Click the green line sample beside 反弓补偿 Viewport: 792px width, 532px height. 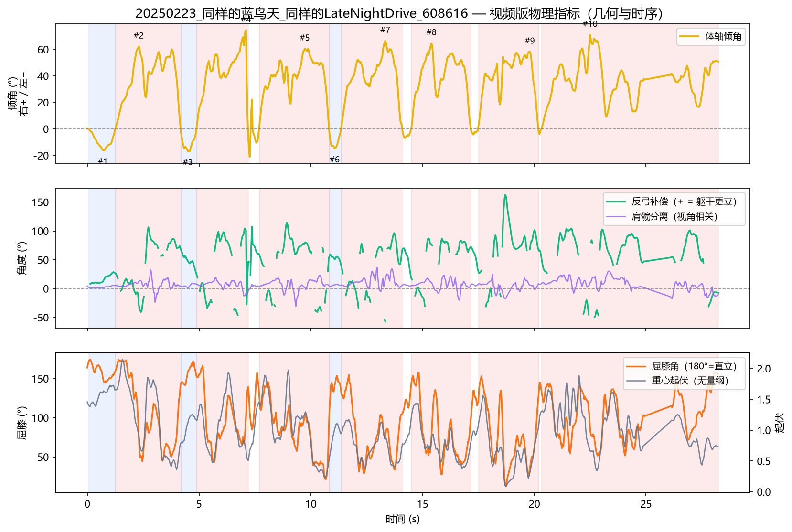tap(616, 202)
